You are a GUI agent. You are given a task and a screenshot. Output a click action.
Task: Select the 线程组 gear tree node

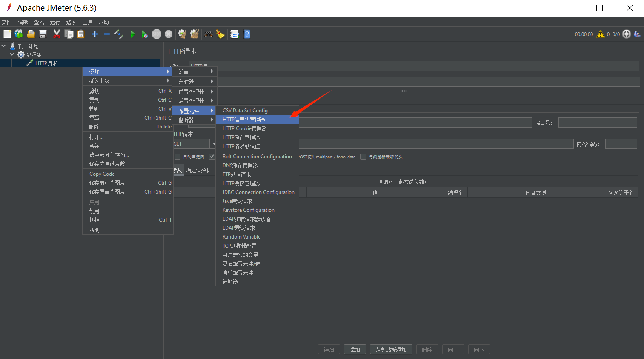coord(29,55)
